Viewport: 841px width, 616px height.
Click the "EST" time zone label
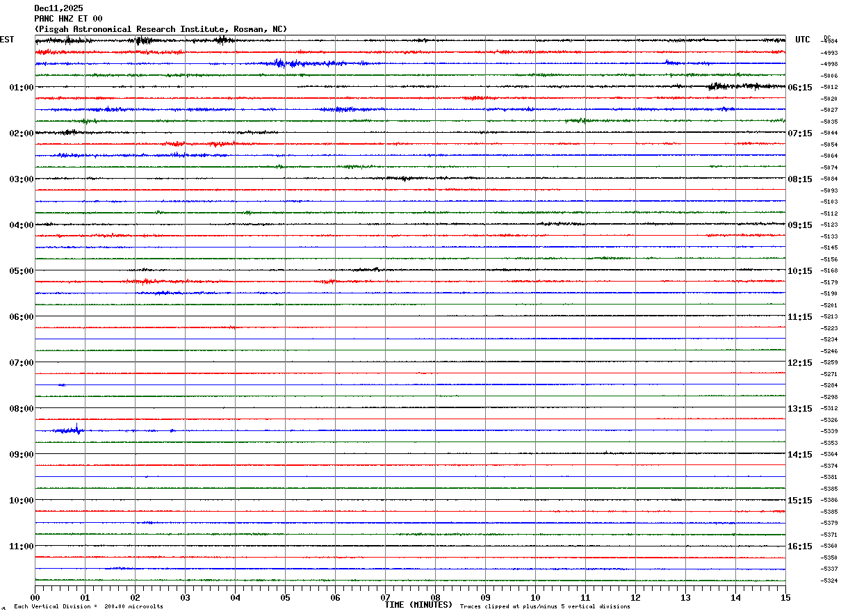coord(6,40)
